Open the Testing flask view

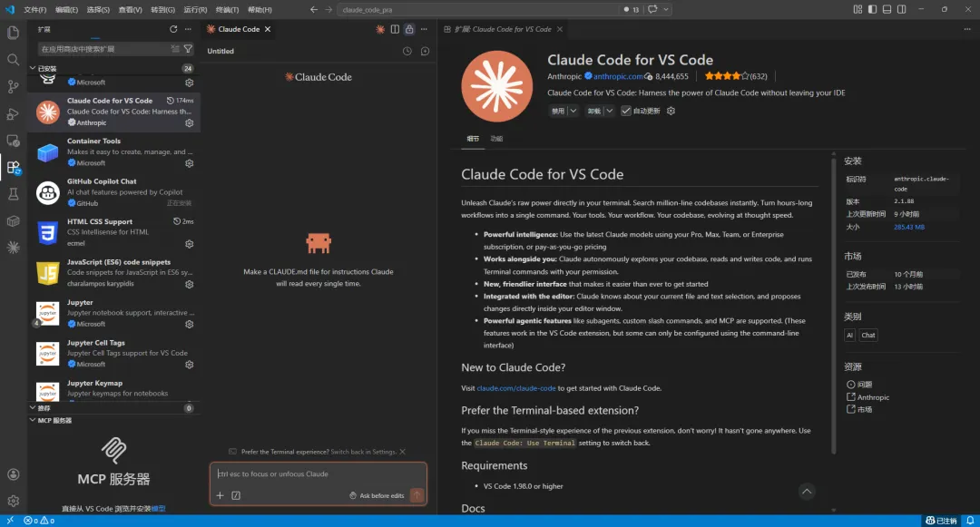coord(13,194)
